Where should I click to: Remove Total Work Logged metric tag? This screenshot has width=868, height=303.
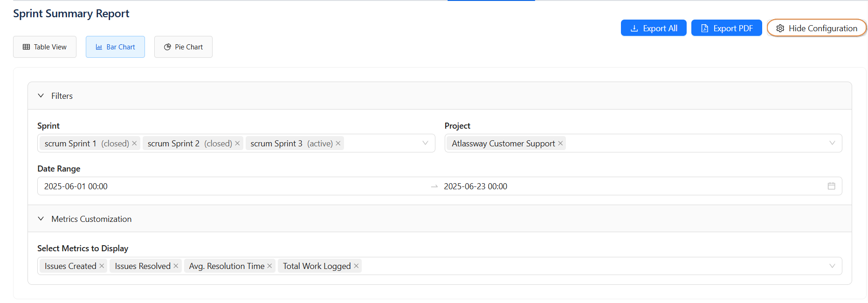(356, 266)
